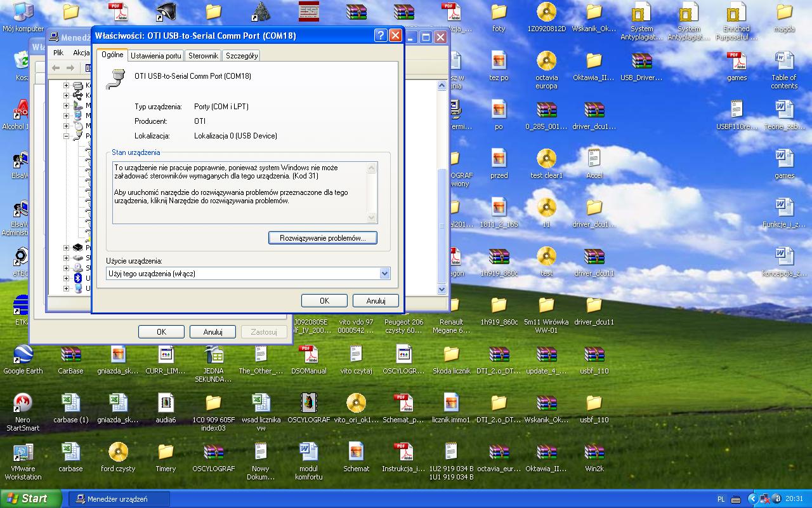Select the USBF110re document icon
The image size is (812, 508).
[737, 114]
